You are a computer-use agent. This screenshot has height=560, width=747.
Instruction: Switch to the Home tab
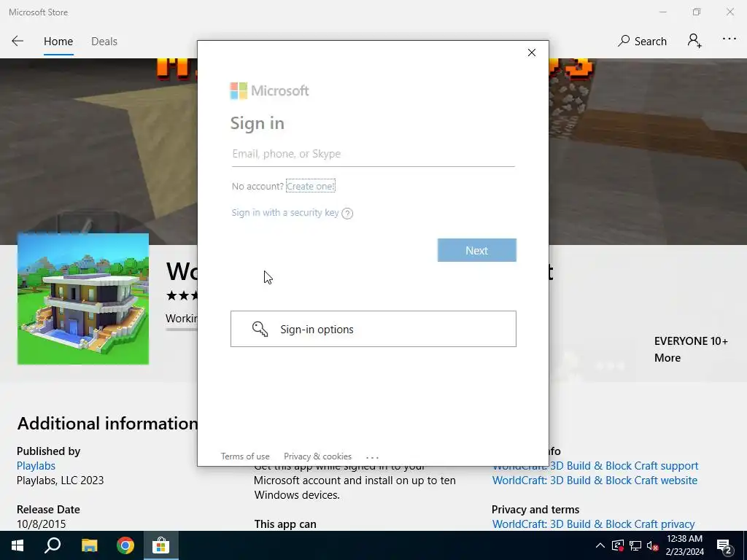[58, 42]
